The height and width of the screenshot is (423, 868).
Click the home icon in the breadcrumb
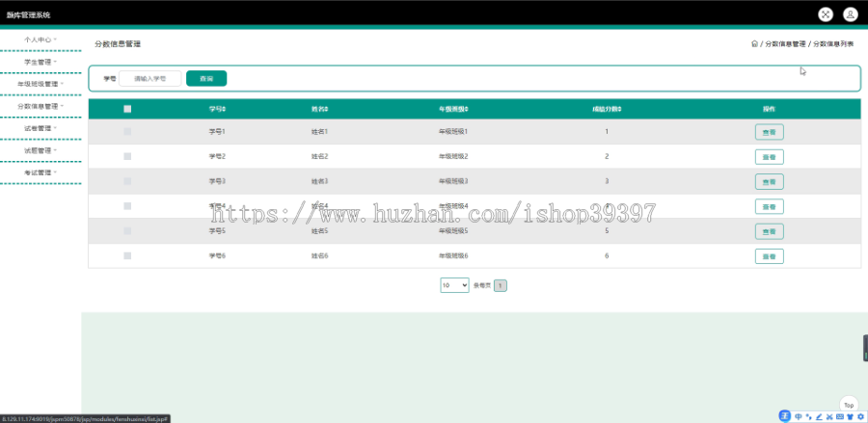(754, 43)
